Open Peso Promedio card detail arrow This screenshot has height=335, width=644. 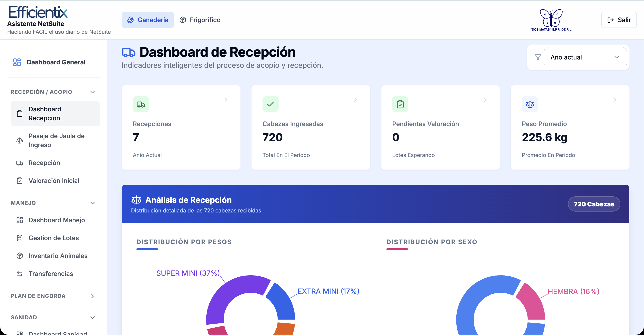pyautogui.click(x=615, y=100)
